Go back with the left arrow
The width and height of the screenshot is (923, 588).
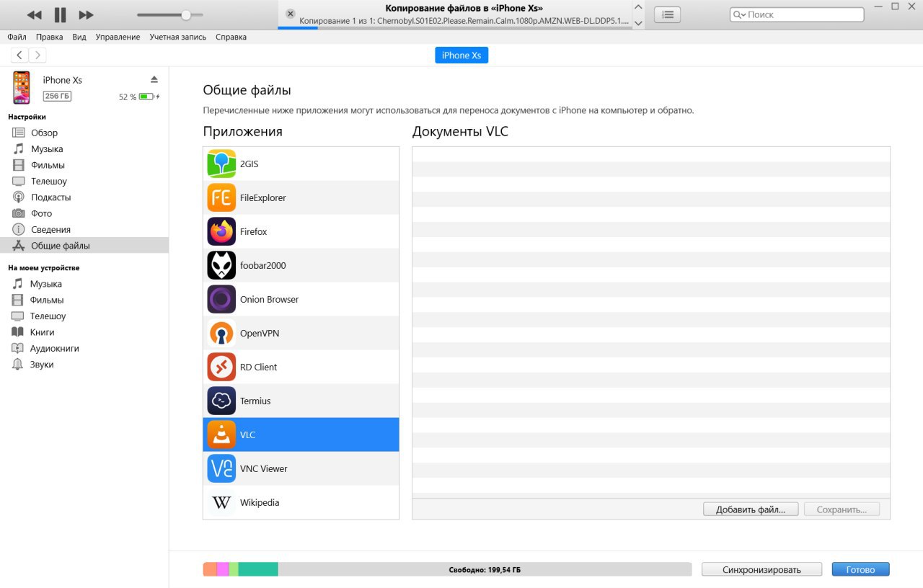(19, 55)
